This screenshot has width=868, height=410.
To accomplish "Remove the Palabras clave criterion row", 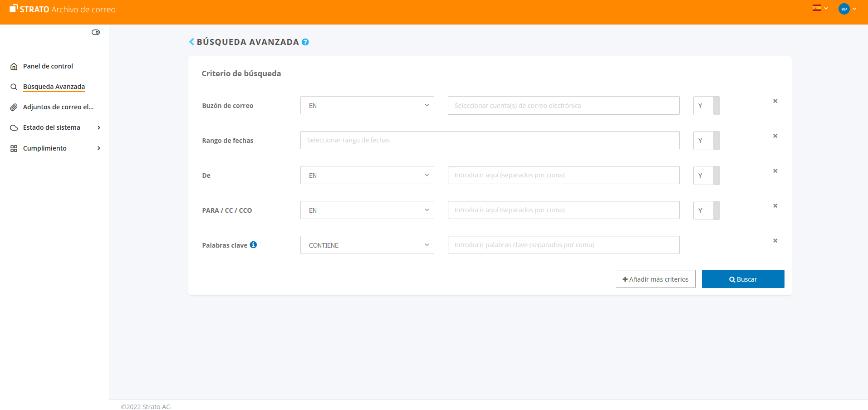I will (x=775, y=241).
